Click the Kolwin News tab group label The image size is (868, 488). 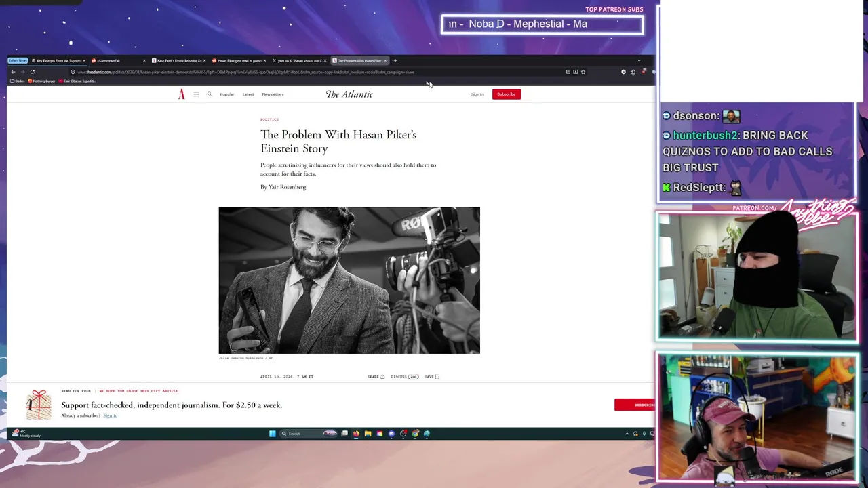[18, 60]
